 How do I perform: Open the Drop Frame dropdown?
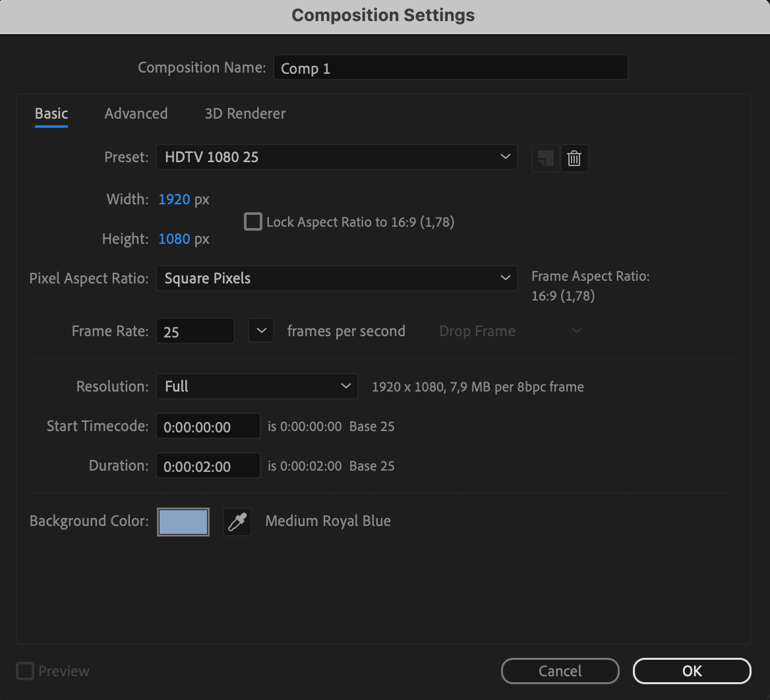(x=509, y=331)
